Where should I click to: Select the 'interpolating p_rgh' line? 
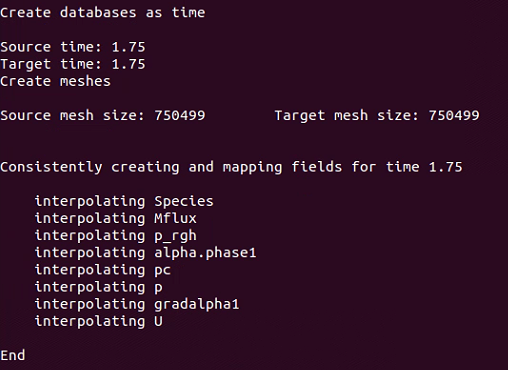[x=116, y=236]
